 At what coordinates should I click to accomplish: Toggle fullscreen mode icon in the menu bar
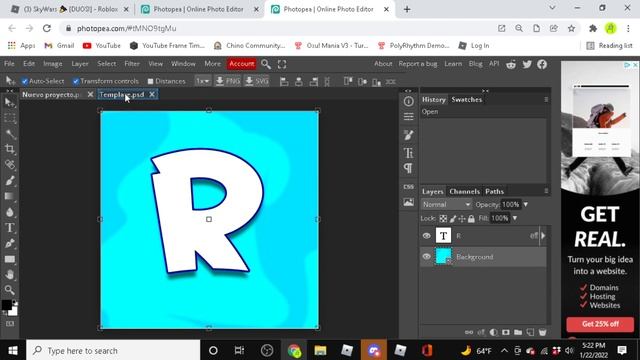click(x=282, y=64)
